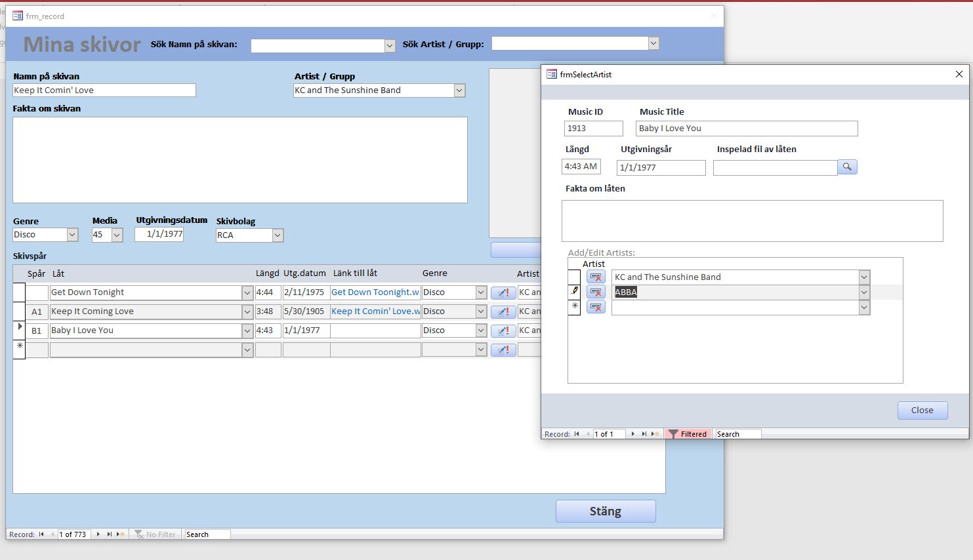Click the delete icon in the blank artist row

point(596,308)
